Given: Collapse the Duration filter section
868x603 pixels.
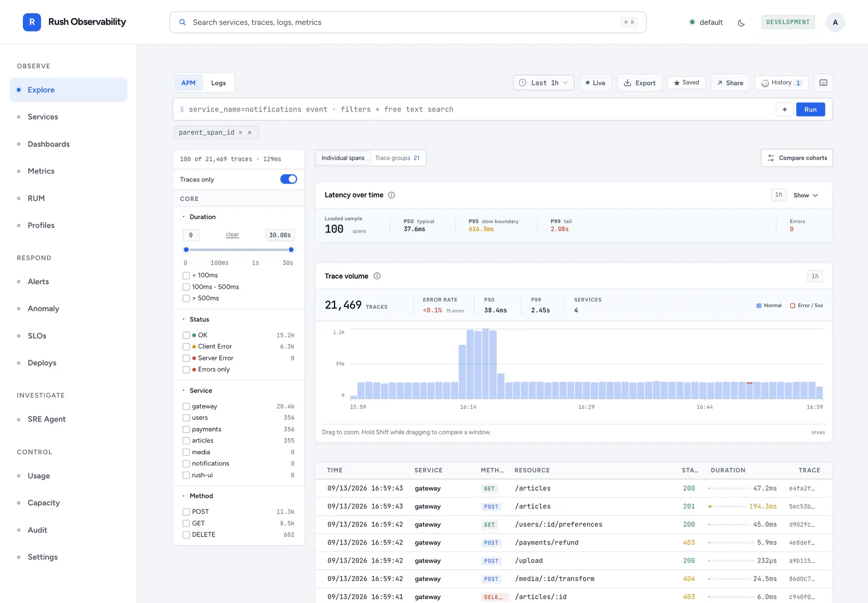Looking at the screenshot, I should (x=199, y=217).
